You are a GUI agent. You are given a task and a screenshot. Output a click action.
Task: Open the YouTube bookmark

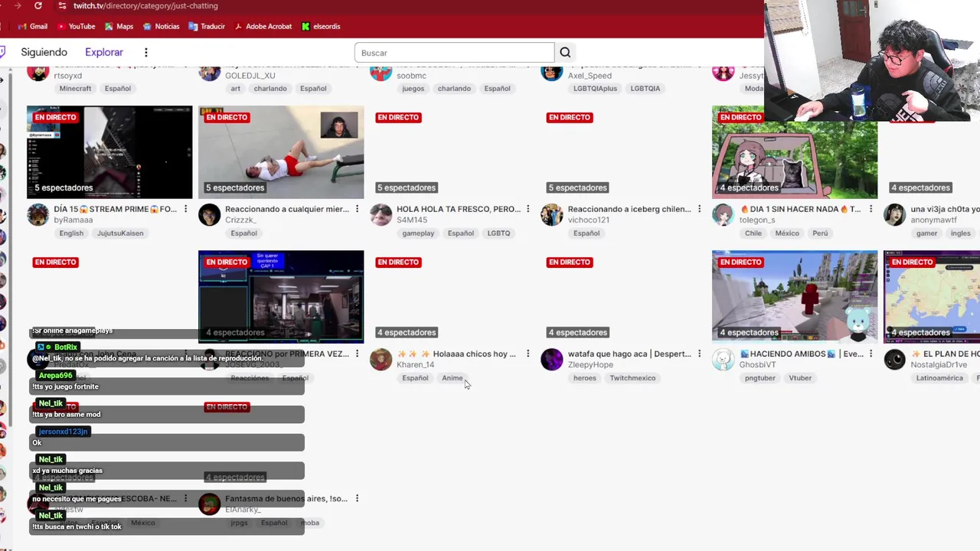(x=76, y=26)
